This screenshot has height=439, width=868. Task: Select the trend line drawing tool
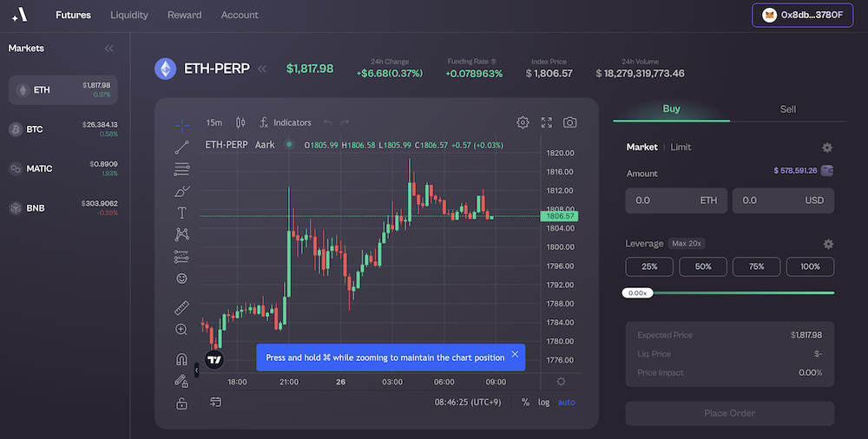point(181,147)
